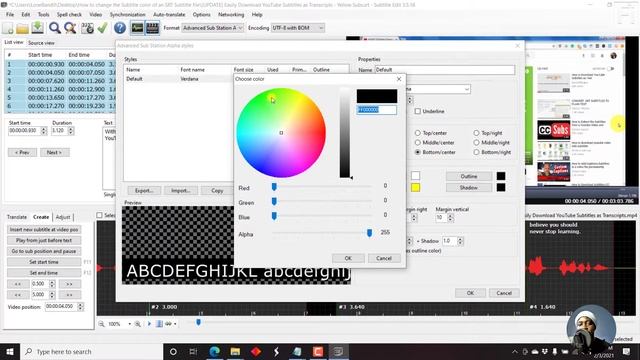
Task: Open the font name dropdown in Properties
Action: (467, 89)
